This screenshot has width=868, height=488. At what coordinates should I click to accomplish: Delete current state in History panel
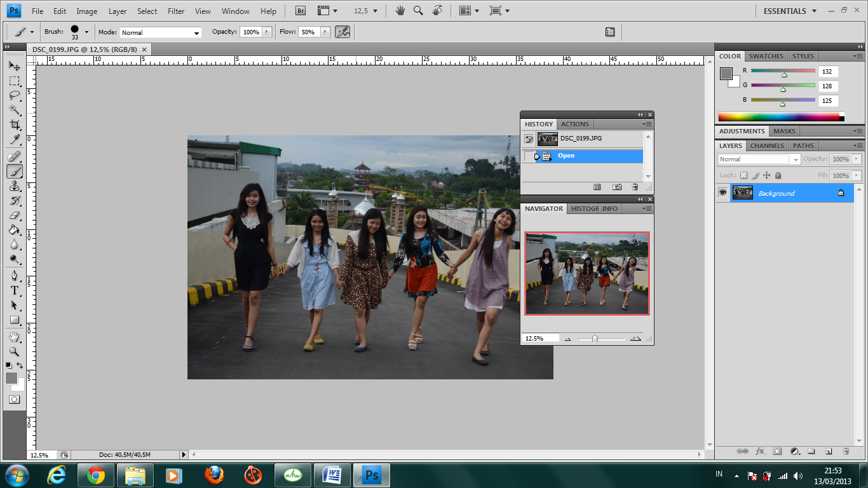pos(635,187)
